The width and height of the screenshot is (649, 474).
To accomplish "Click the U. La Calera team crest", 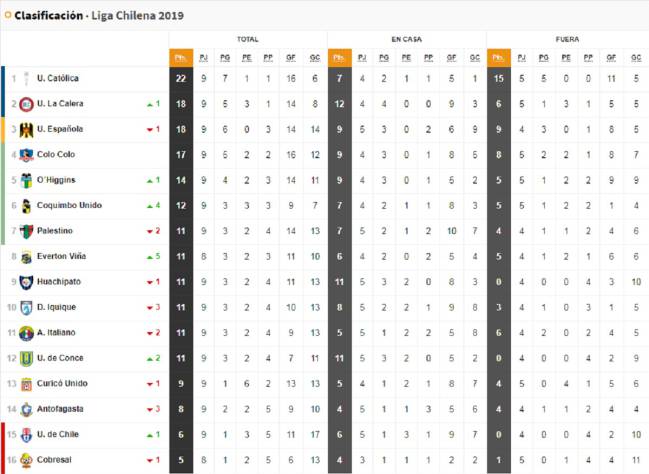I will [25, 104].
